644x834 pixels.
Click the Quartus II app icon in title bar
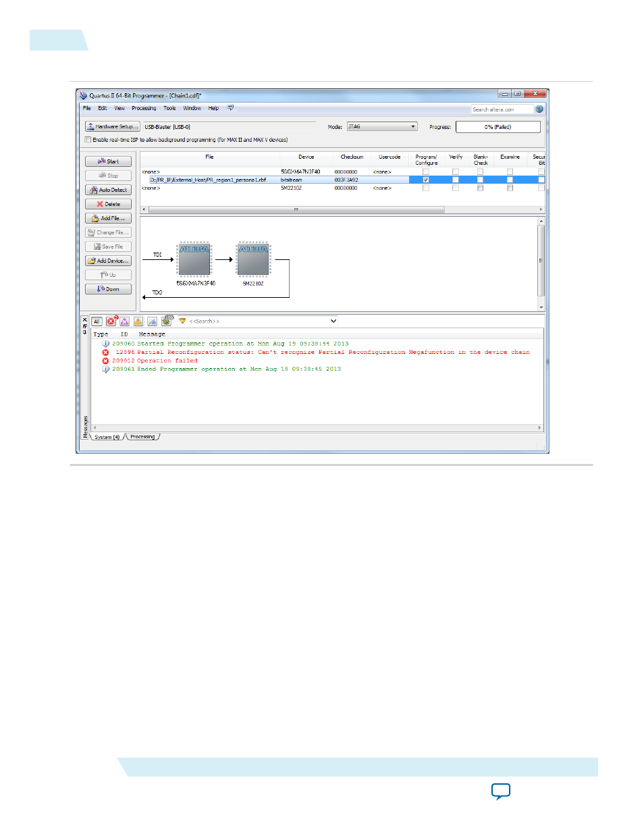pyautogui.click(x=83, y=96)
